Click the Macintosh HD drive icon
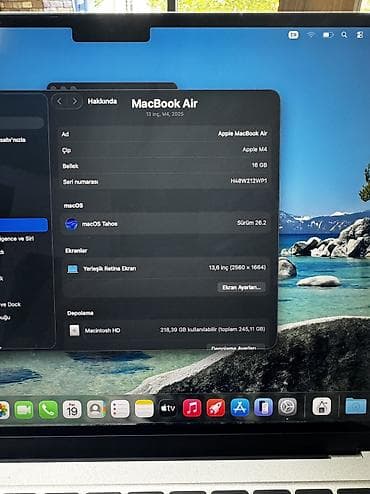The height and width of the screenshot is (494, 370). tap(74, 330)
